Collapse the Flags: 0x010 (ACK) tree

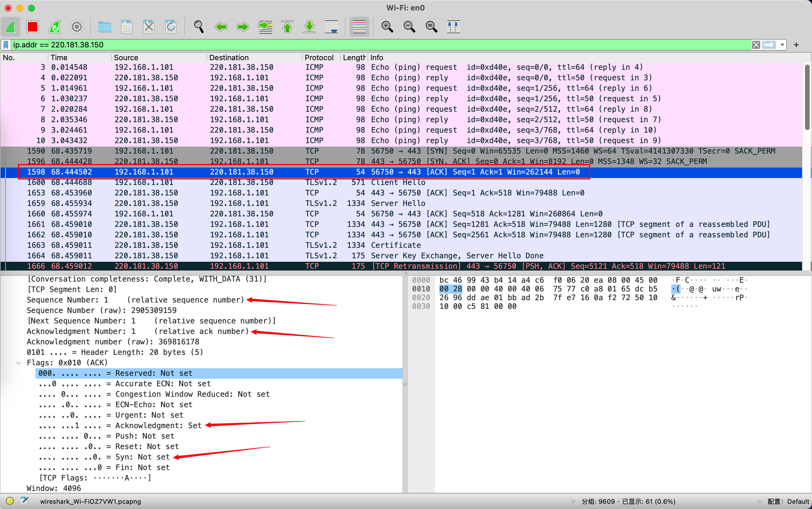pos(19,363)
